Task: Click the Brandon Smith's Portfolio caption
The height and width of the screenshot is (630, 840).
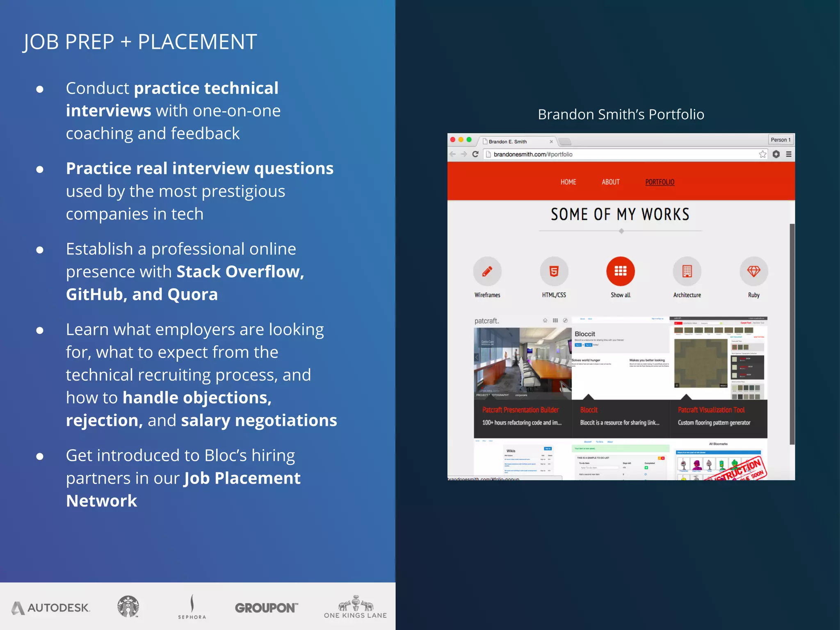Action: coord(621,114)
